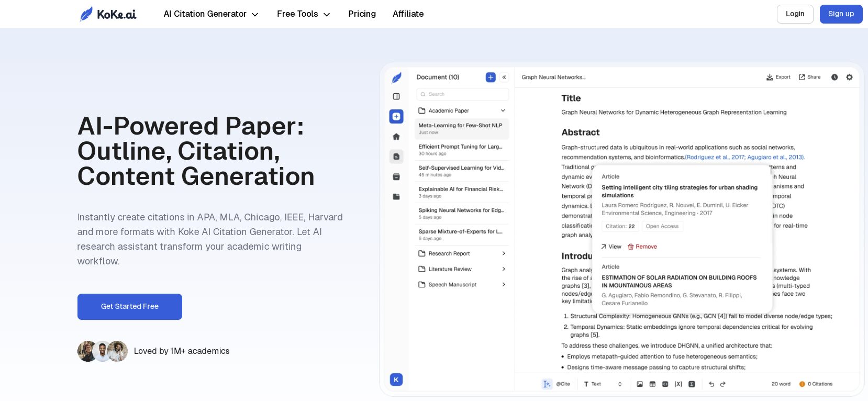The width and height of the screenshot is (868, 401).
Task: Insert variable [X] via bottom toolbar
Action: pos(678,384)
